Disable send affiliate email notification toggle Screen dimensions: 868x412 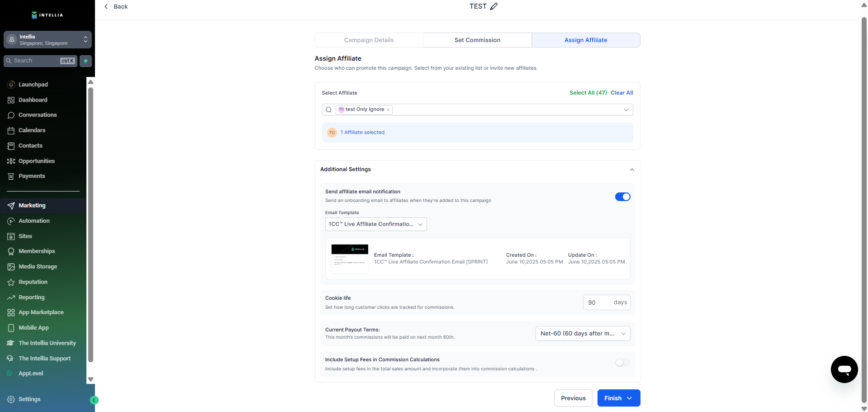click(622, 197)
